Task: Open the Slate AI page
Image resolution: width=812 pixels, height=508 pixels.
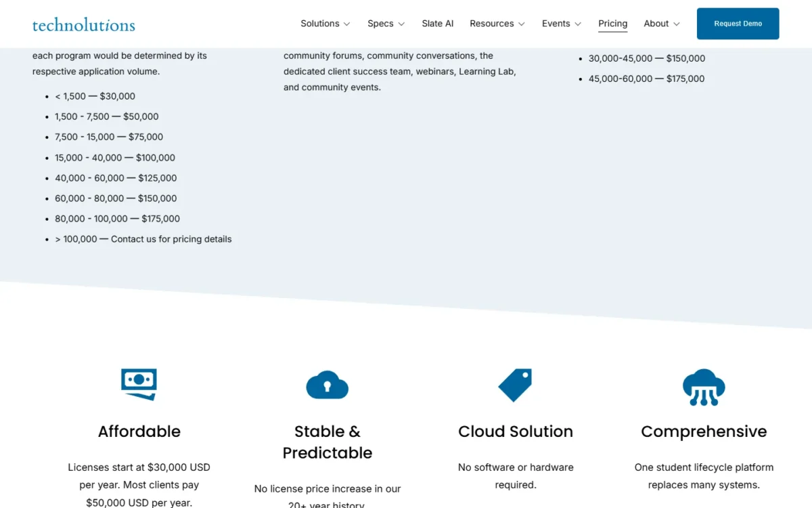Action: point(438,24)
